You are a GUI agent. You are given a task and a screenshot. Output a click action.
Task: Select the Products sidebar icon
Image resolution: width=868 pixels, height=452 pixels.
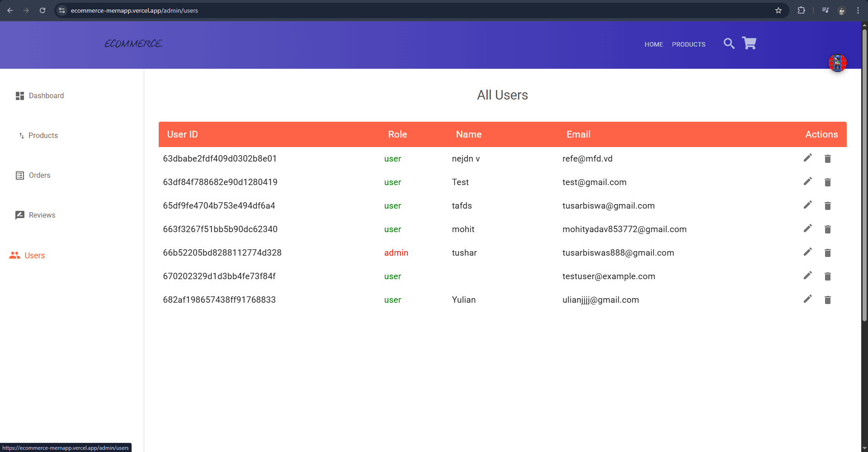[x=21, y=135]
